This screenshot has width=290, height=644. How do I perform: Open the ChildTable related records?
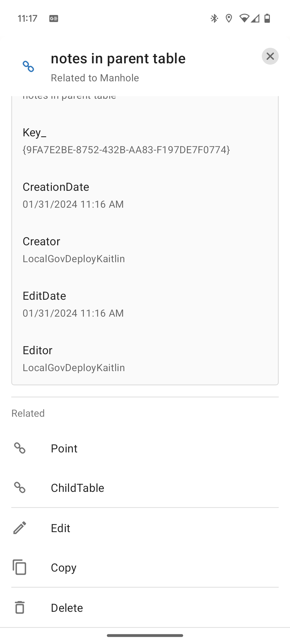coord(77,488)
